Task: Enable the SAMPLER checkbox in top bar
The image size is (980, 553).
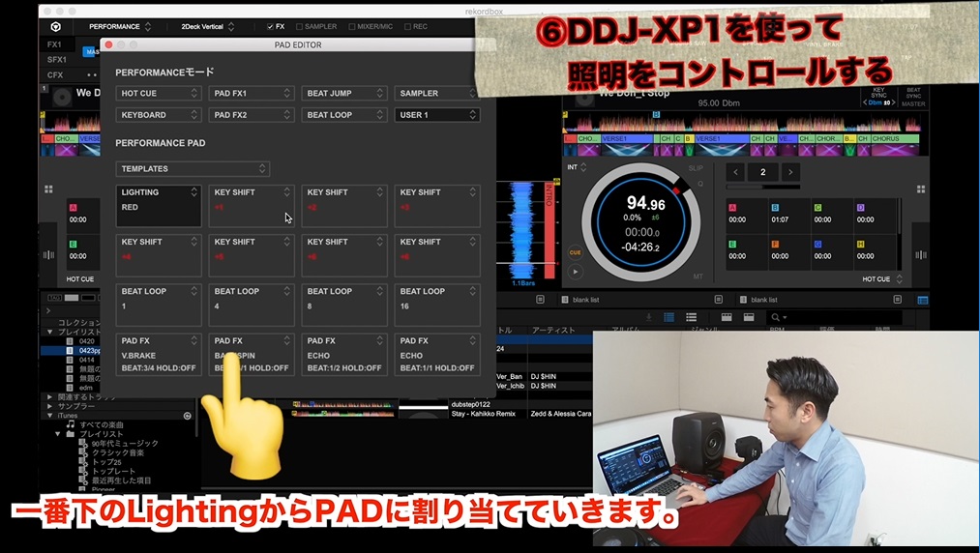Action: click(x=299, y=27)
